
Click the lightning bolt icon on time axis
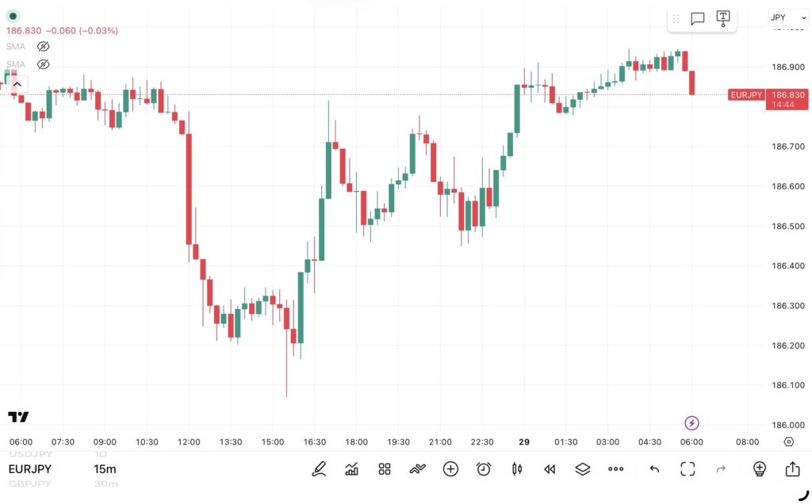(x=691, y=423)
